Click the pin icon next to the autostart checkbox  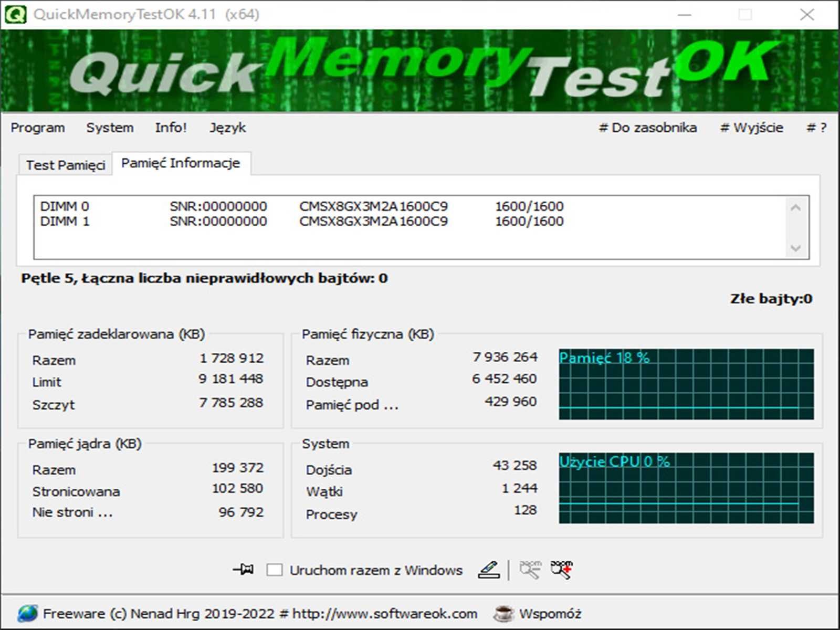coord(243,569)
